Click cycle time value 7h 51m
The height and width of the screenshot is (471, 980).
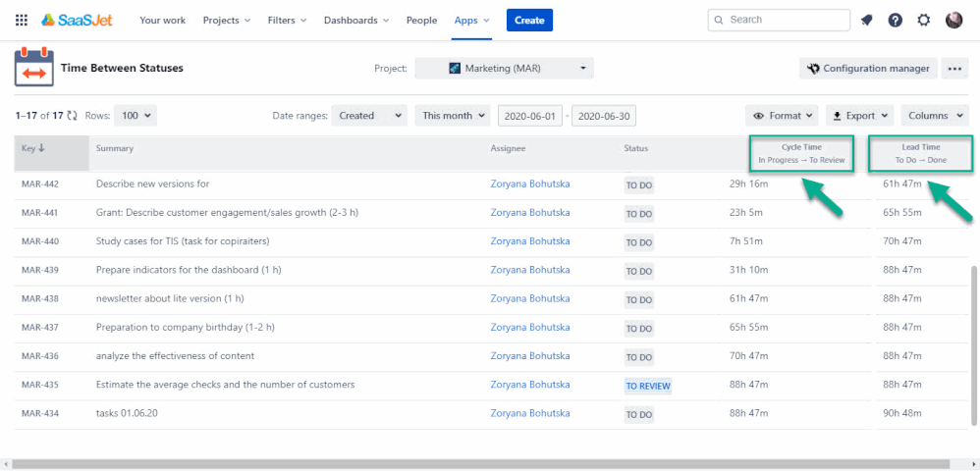pos(745,241)
